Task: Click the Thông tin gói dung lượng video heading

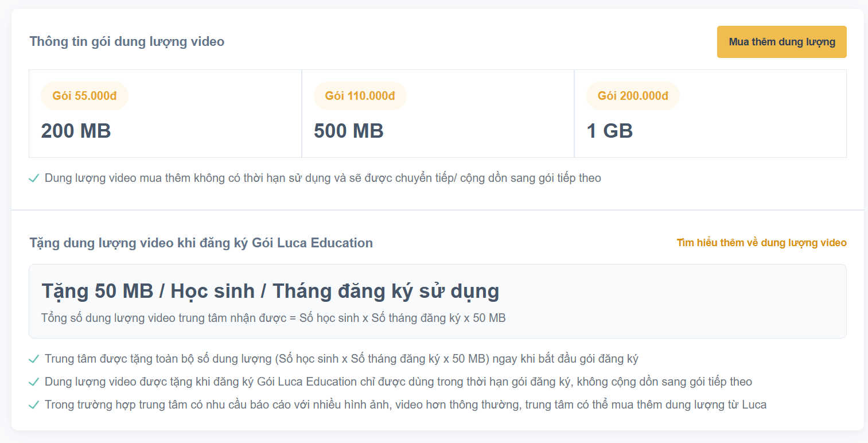Action: (127, 41)
